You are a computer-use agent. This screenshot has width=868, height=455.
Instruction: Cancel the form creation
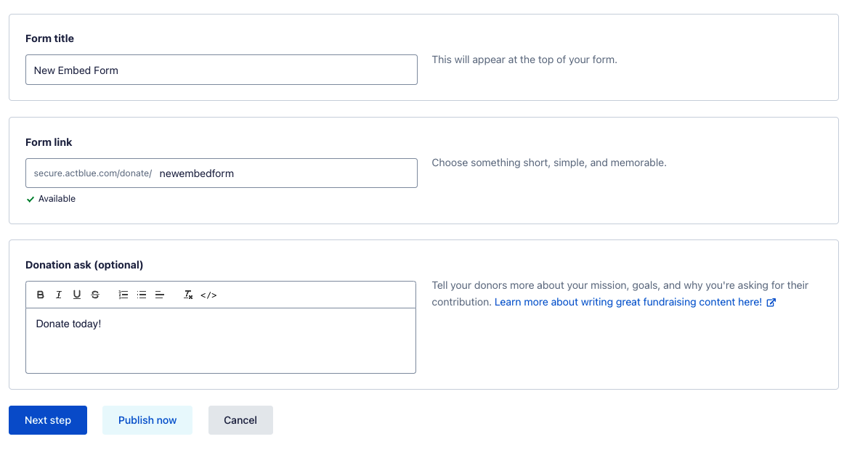tap(240, 420)
